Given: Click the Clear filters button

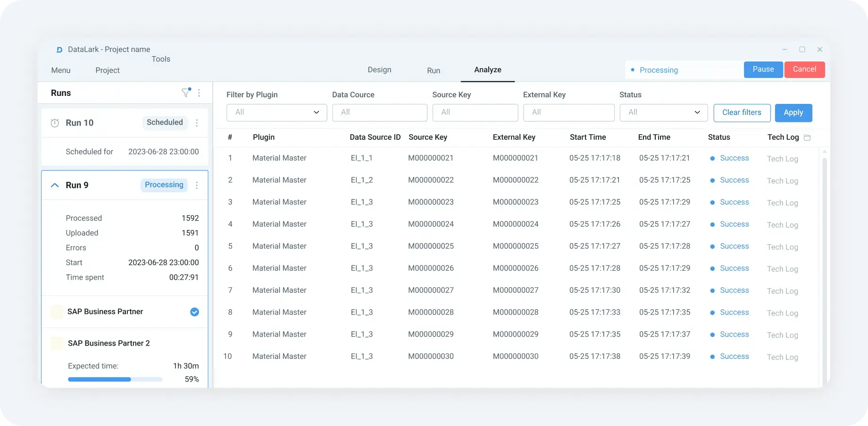Looking at the screenshot, I should pos(742,113).
